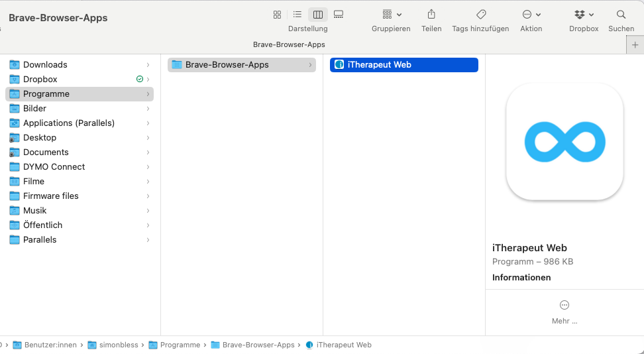Click the Tags hinzufügen tag icon
The width and height of the screenshot is (644, 354).
click(481, 15)
